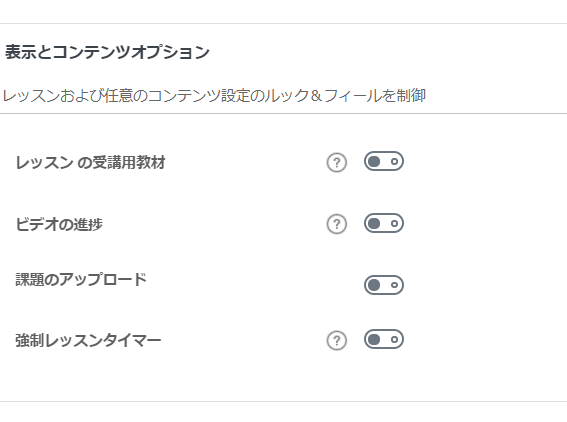Viewport: 567px width, 422px height.
Task: Click the 強制レッスンタイマー label text
Action: tap(88, 341)
